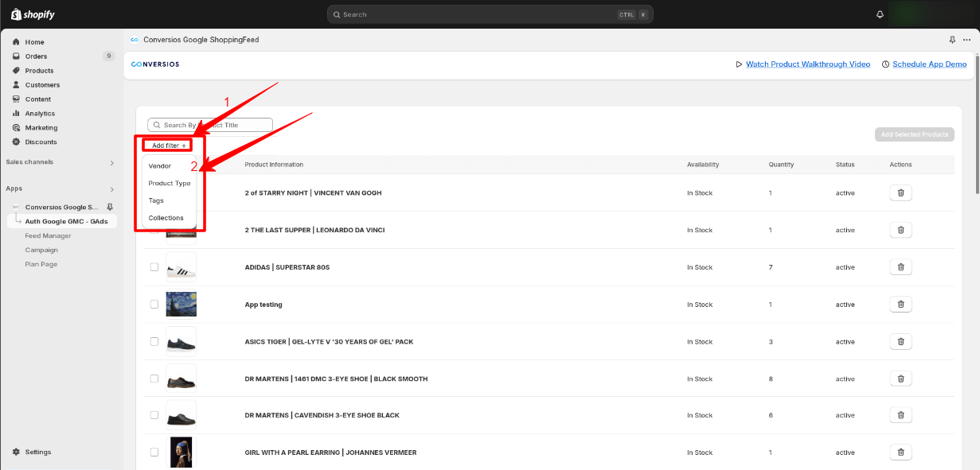Image resolution: width=980 pixels, height=470 pixels.
Task: Select the ASICS TIGER GEL-LYTE V checkbox
Action: (154, 341)
